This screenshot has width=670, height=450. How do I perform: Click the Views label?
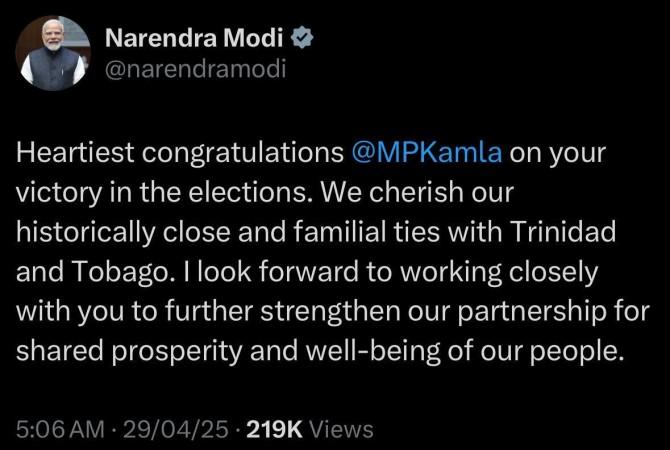[342, 430]
